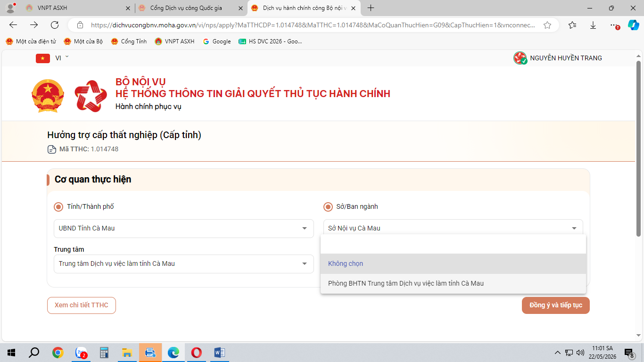Click the dropdown search input field
Screen dimensions: 644x362
tap(453, 244)
